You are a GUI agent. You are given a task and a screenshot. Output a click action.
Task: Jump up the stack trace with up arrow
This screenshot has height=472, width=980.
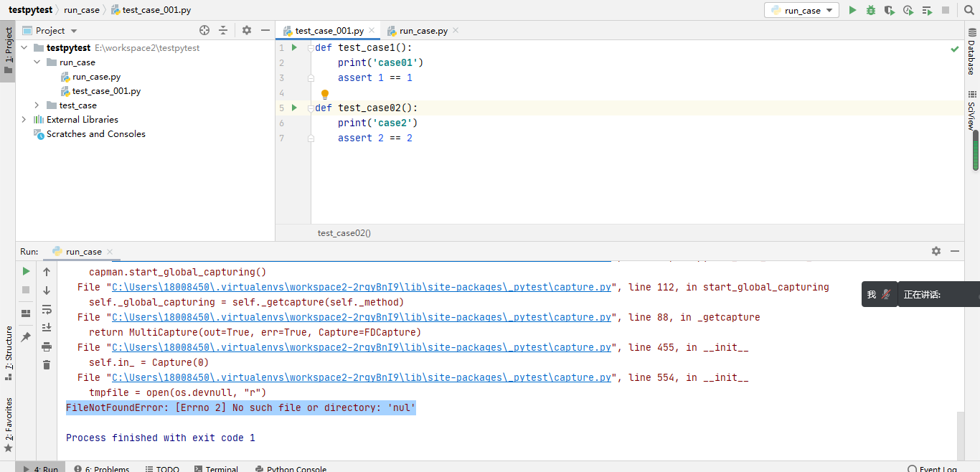pyautogui.click(x=47, y=272)
